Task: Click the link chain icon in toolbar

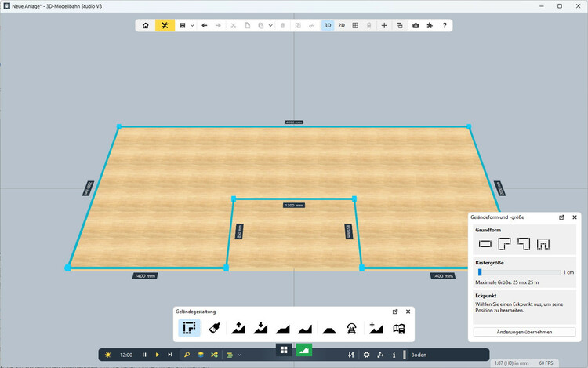Action: coord(311,26)
